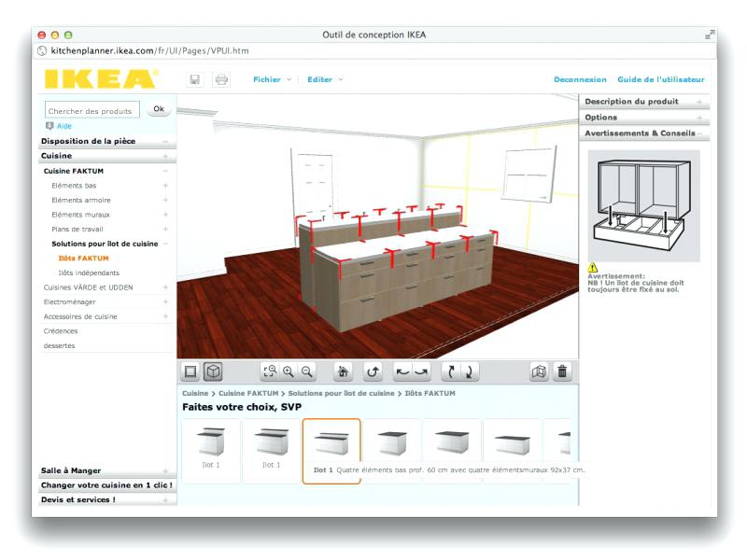Click the Chercher des produits search field
The image size is (747, 560).
92,109
